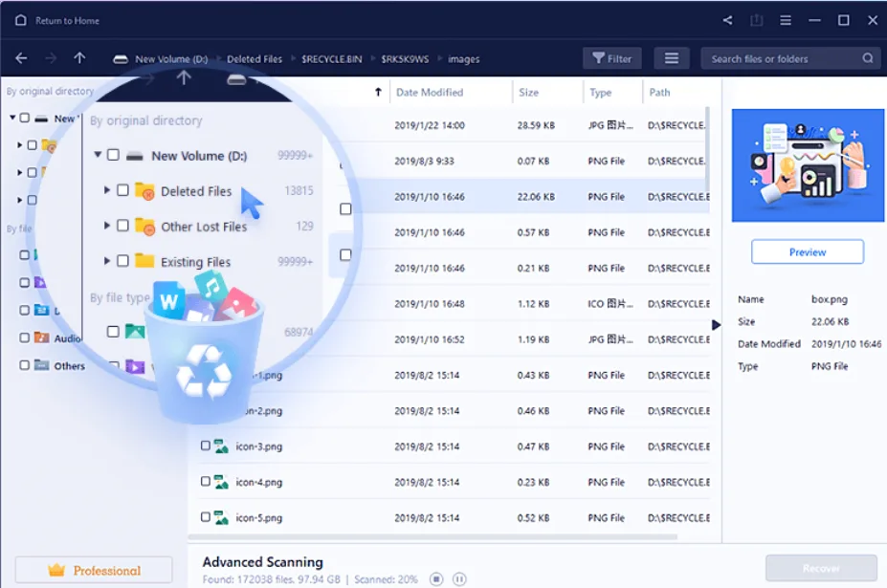Click the share icon in the title bar
Viewport: 887px width, 588px height.
click(726, 19)
